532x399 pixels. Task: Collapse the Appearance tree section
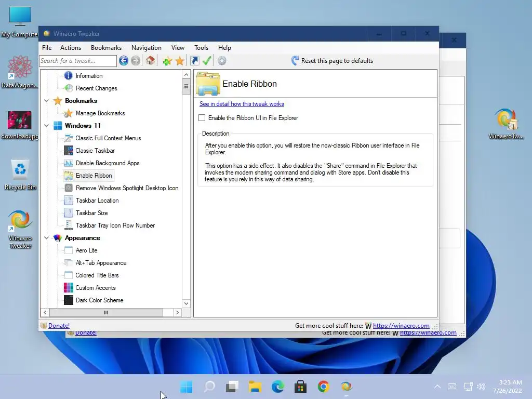[x=46, y=238]
